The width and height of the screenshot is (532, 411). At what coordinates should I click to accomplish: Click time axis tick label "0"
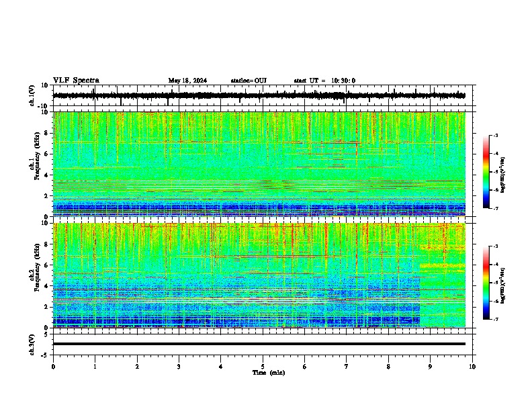pyautogui.click(x=53, y=367)
